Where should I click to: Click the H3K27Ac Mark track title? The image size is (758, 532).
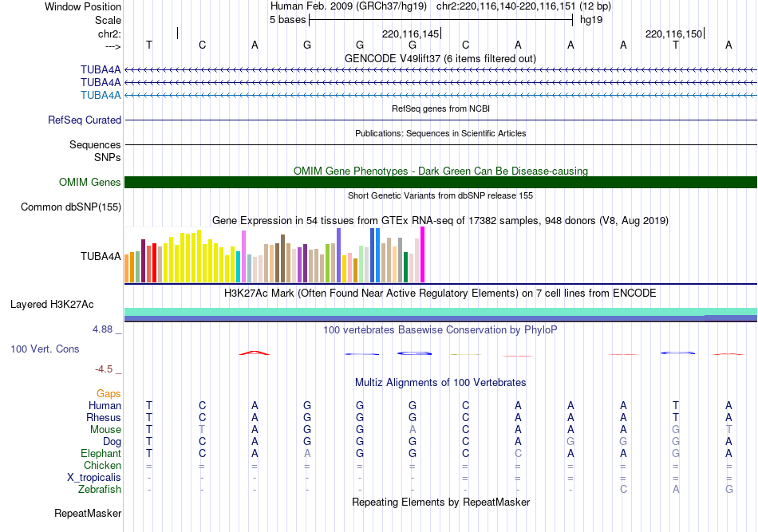(x=440, y=294)
